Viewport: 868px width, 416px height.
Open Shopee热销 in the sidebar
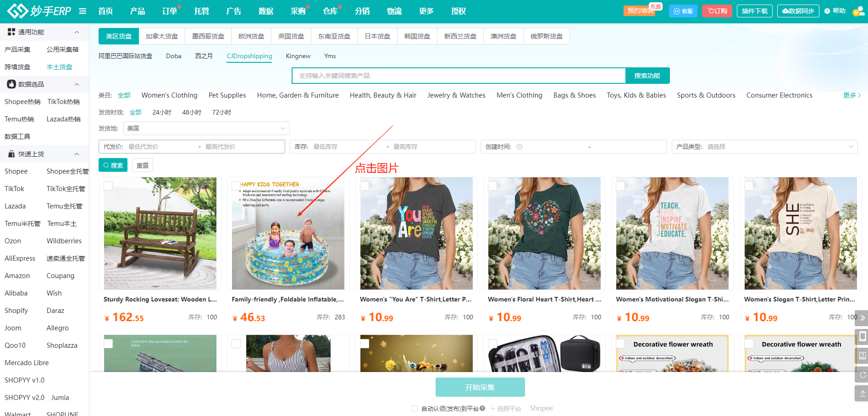pyautogui.click(x=22, y=102)
